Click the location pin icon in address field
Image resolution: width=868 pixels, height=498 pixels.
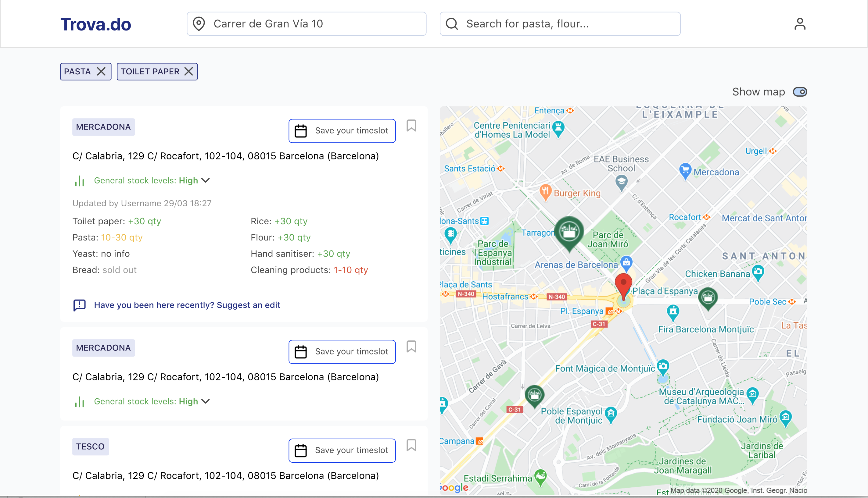coord(199,24)
